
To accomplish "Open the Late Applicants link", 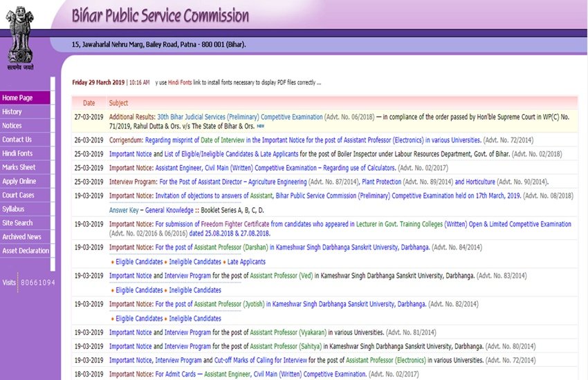I will coord(246,263).
